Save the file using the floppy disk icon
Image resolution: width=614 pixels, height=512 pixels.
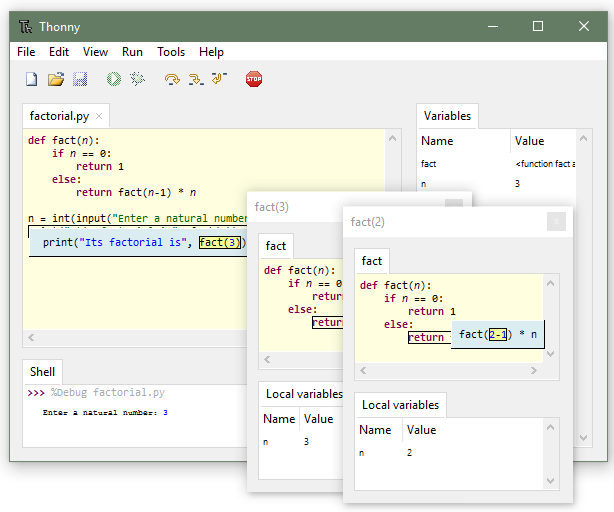80,79
